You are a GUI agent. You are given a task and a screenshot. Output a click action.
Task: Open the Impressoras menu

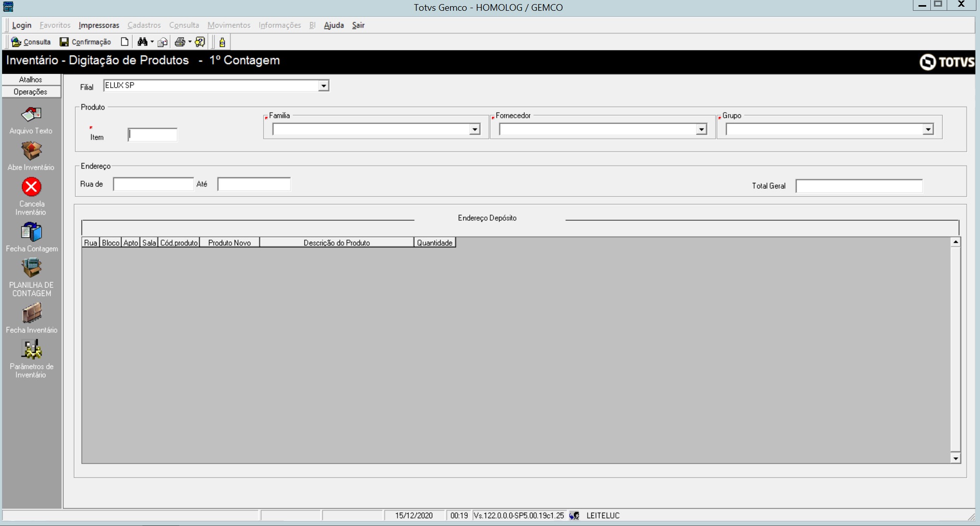[x=99, y=25]
